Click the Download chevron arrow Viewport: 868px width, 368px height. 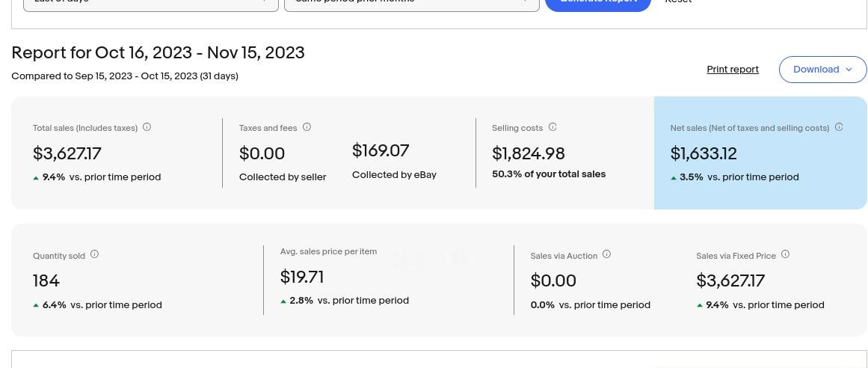[x=849, y=70]
